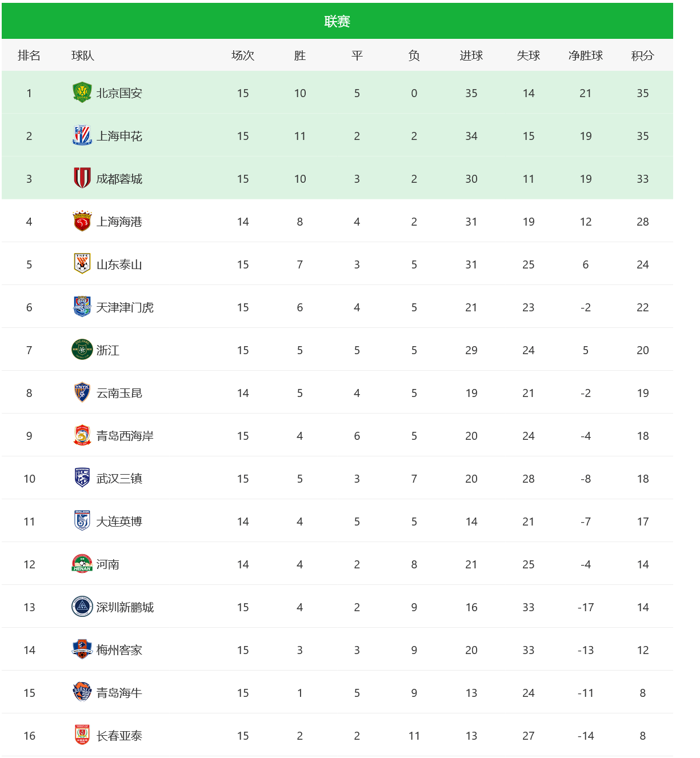Click the 排名 column header

[29, 55]
